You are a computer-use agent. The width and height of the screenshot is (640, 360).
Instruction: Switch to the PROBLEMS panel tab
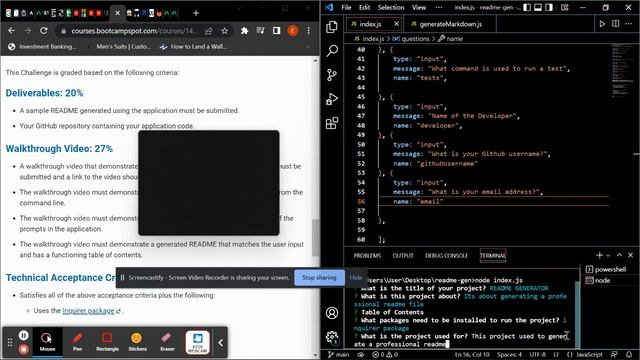tap(367, 256)
